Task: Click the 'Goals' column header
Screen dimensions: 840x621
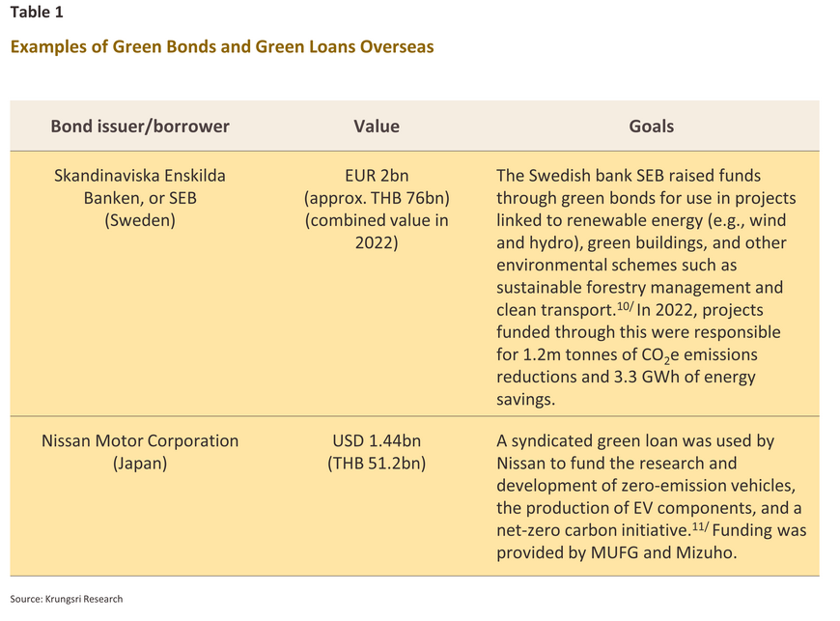Action: pos(651,126)
